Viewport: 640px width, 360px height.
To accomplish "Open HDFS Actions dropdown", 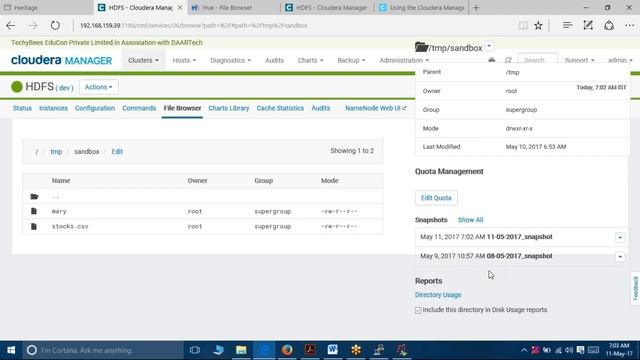I will click(x=98, y=87).
